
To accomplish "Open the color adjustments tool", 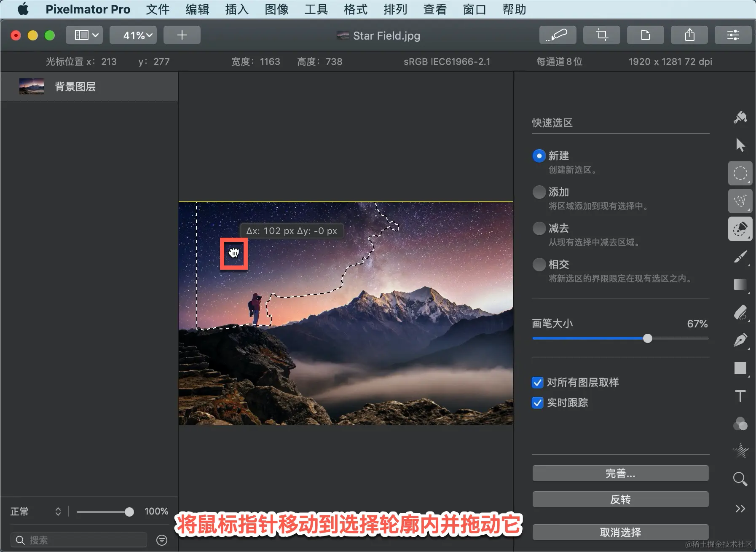I will 740,423.
